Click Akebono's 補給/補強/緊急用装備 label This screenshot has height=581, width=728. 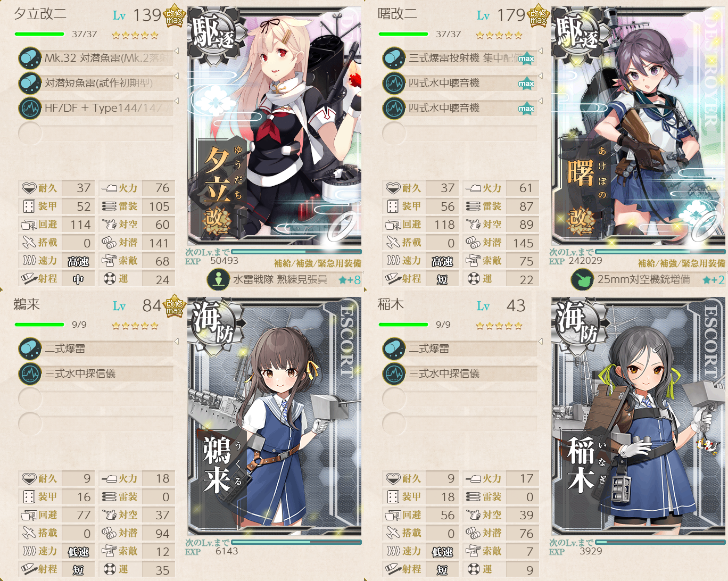click(x=682, y=263)
